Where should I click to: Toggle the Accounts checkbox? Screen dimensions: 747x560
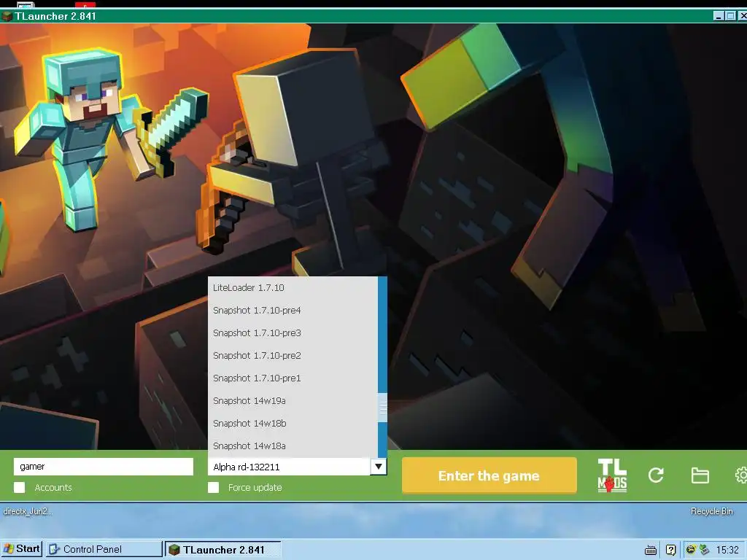tap(20, 488)
